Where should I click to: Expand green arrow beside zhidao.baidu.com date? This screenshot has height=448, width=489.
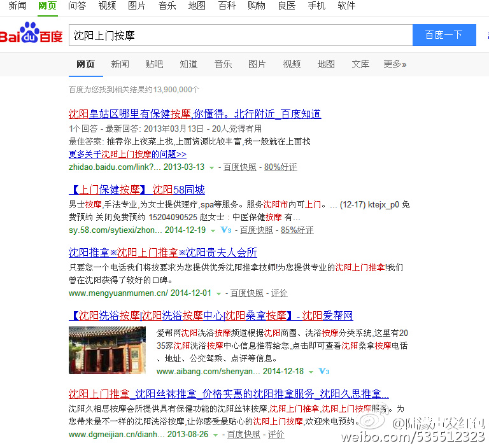(212, 167)
